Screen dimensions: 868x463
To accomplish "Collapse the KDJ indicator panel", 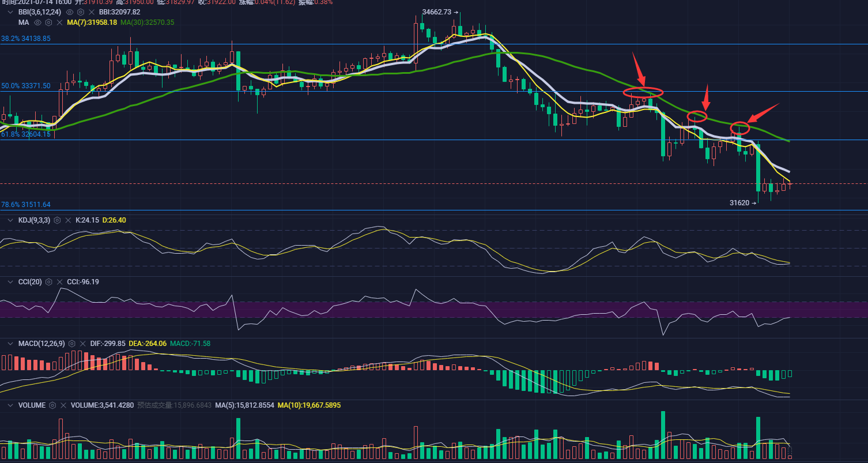I will tap(10, 220).
